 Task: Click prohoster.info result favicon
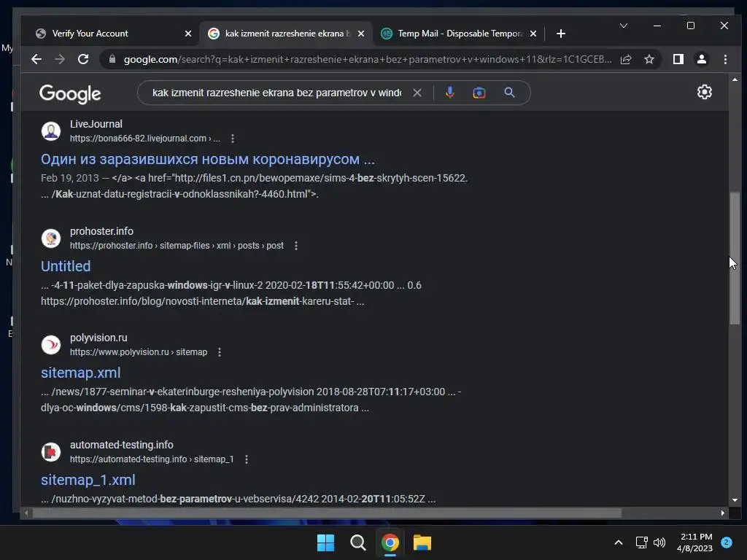pos(51,238)
